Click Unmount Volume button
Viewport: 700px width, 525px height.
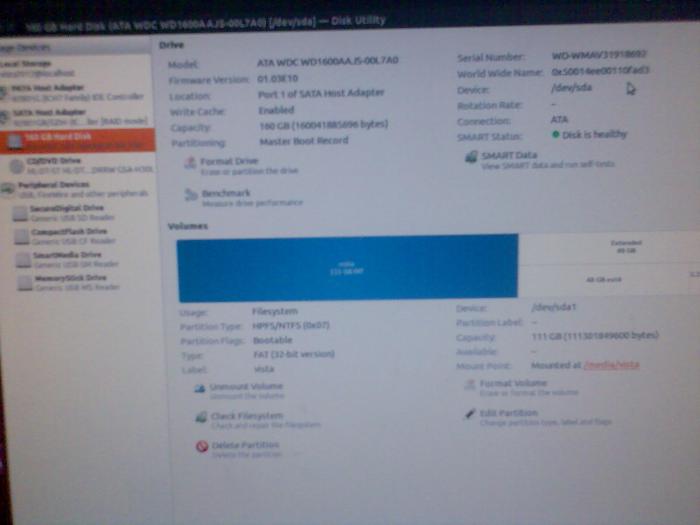click(x=239, y=391)
